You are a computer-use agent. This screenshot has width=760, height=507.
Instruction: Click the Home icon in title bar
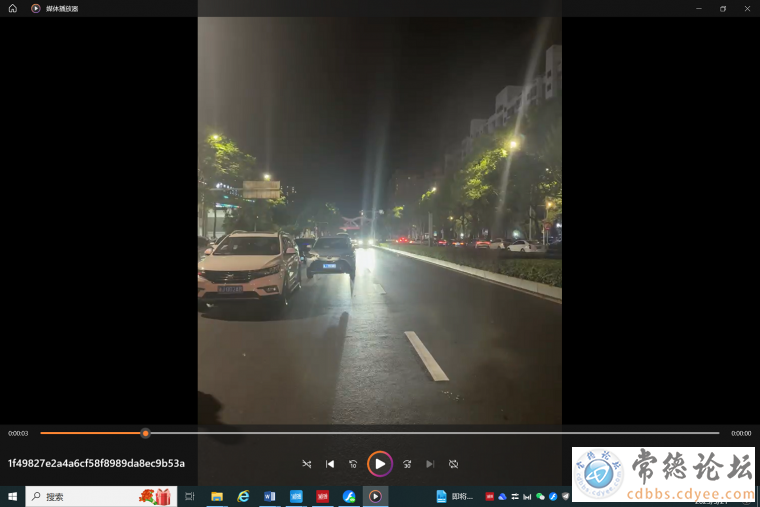tap(13, 8)
